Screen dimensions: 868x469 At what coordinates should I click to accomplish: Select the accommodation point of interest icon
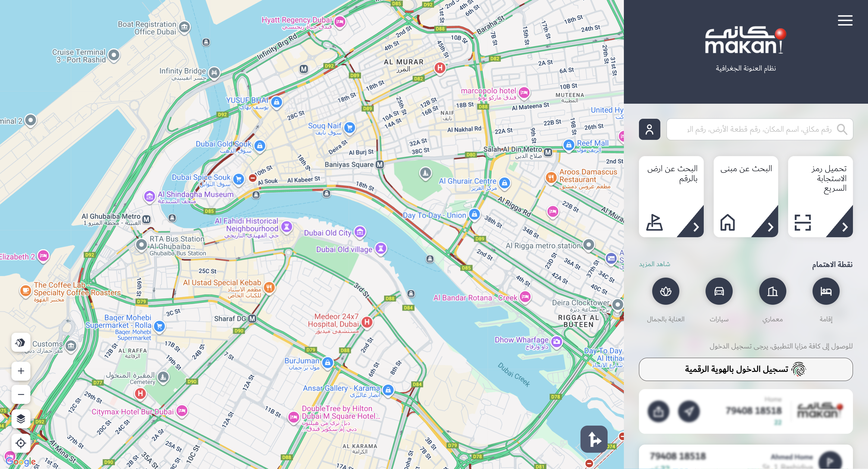click(x=826, y=291)
